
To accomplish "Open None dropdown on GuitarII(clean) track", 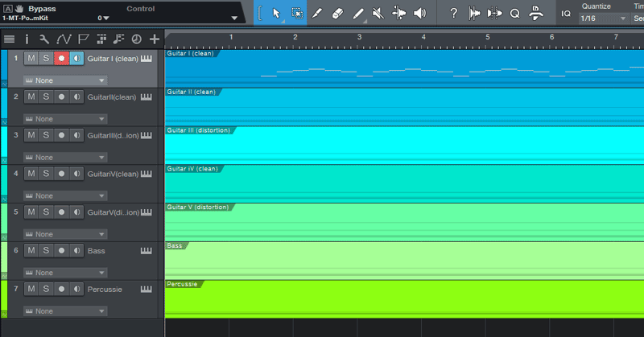I will tap(65, 119).
